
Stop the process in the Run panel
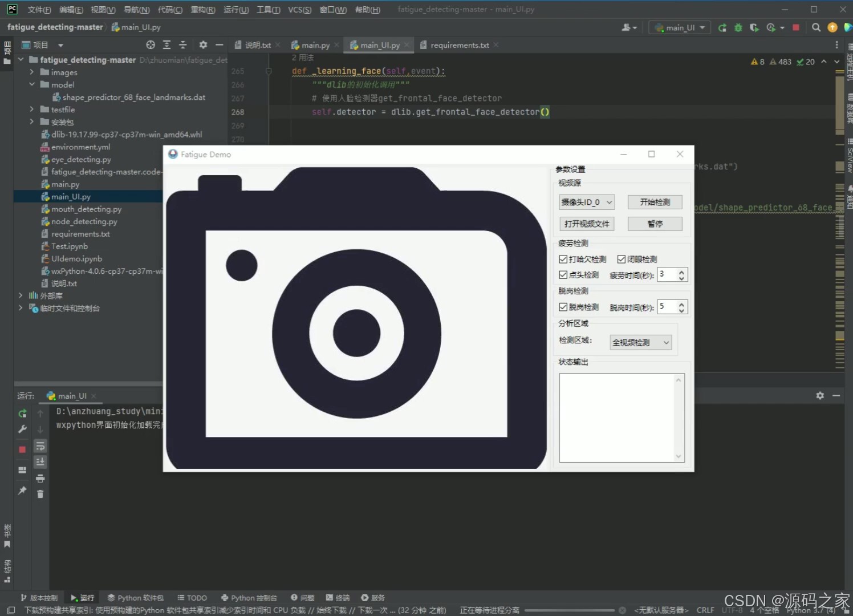(x=22, y=449)
